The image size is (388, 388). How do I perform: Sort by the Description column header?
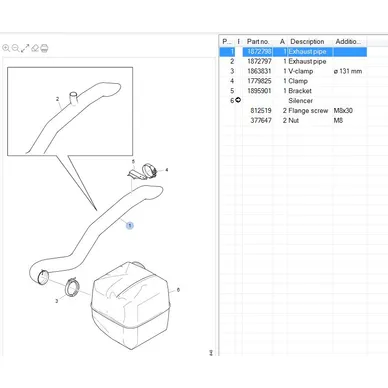(307, 42)
